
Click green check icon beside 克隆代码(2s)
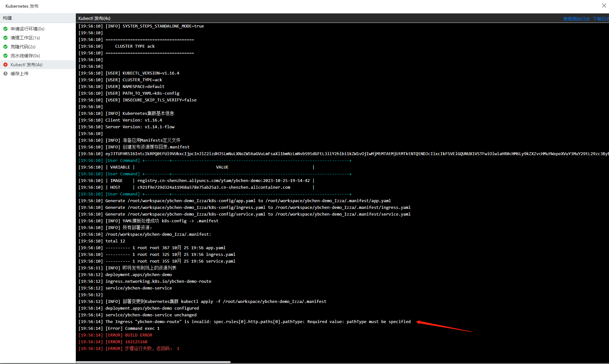5,47
